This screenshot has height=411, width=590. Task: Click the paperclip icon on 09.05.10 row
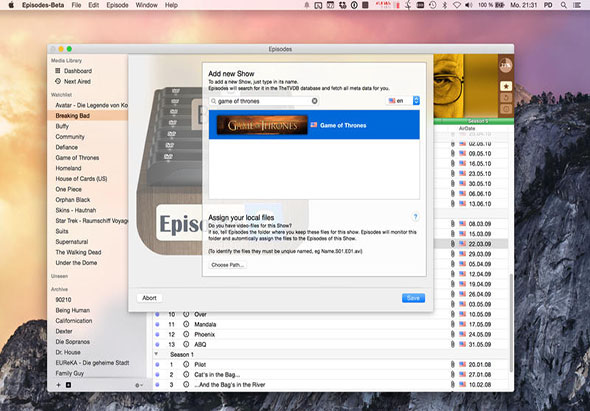pyautogui.click(x=453, y=154)
